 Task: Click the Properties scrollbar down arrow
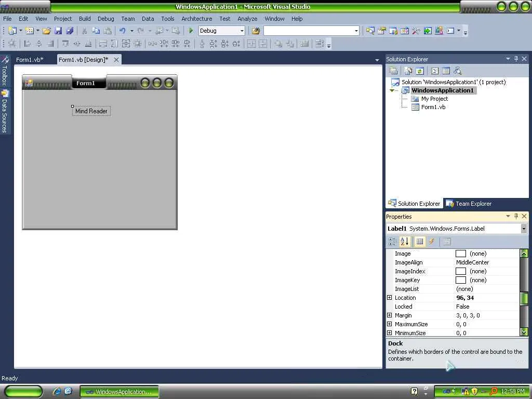click(524, 332)
